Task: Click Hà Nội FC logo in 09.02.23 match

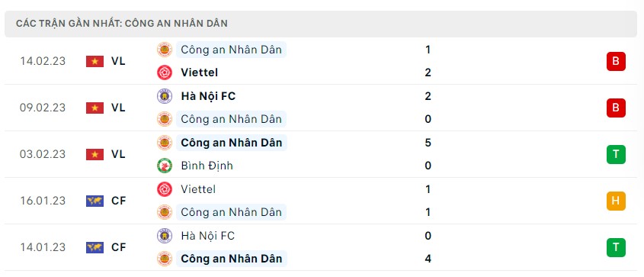Action: click(x=165, y=96)
